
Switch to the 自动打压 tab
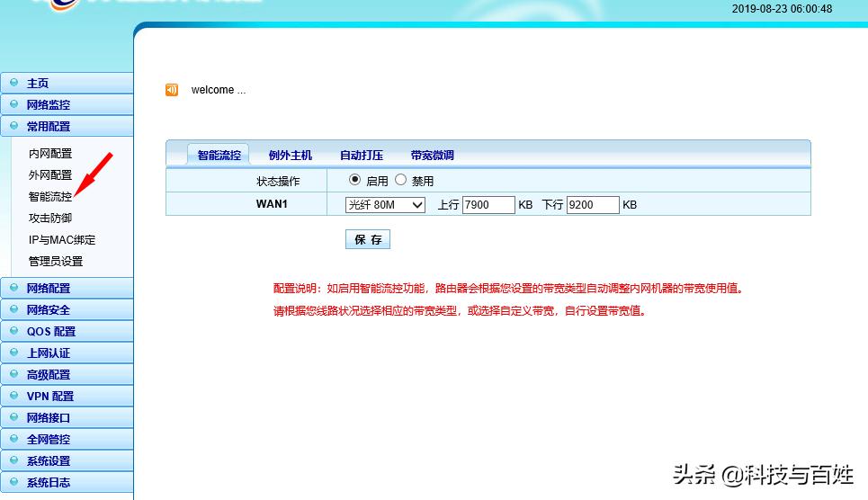[x=362, y=156]
